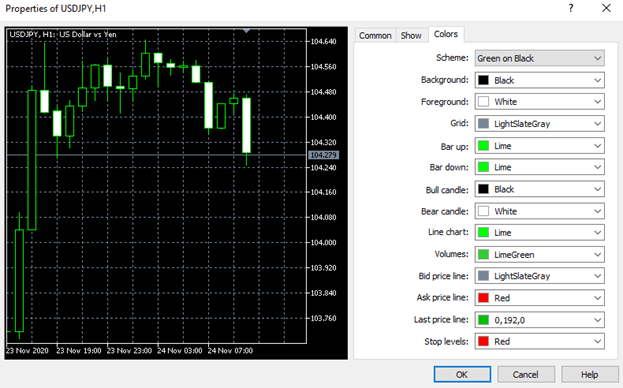The width and height of the screenshot is (623, 388).
Task: Confirm settings with the OK button
Action: coord(462,374)
